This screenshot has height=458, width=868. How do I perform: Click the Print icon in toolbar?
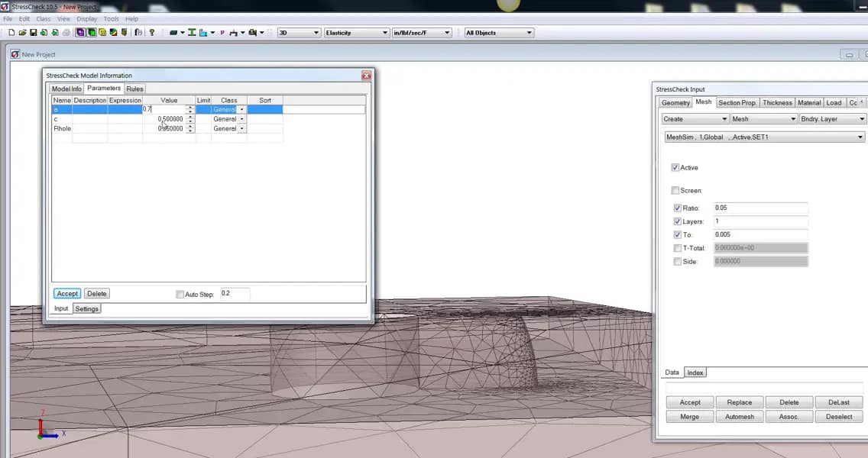66,33
